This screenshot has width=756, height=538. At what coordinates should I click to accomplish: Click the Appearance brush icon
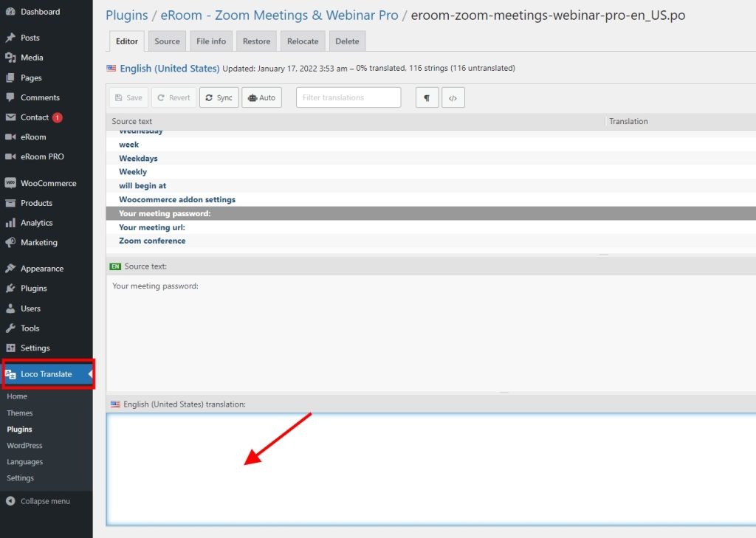pos(12,268)
